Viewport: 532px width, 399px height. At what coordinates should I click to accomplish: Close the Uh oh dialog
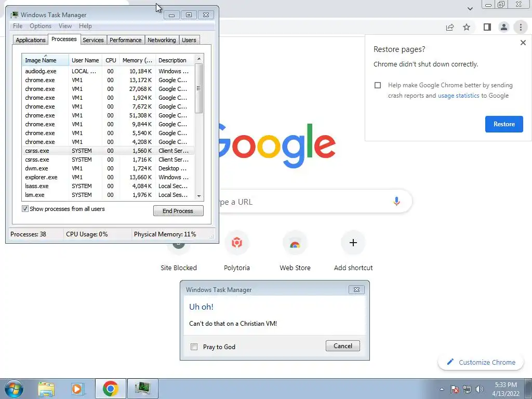[x=356, y=289]
